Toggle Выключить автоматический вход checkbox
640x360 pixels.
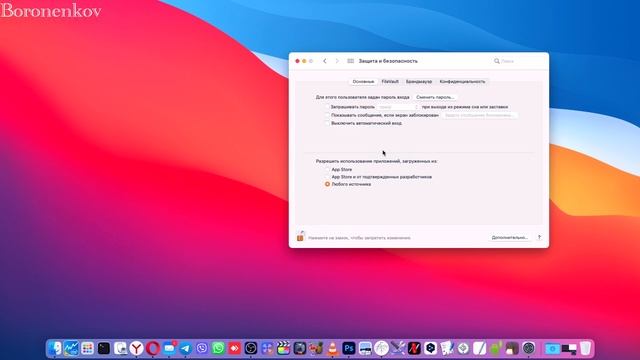[x=327, y=123]
